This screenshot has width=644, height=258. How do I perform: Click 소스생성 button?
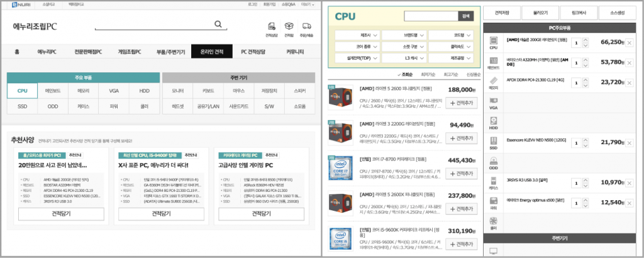click(x=618, y=13)
